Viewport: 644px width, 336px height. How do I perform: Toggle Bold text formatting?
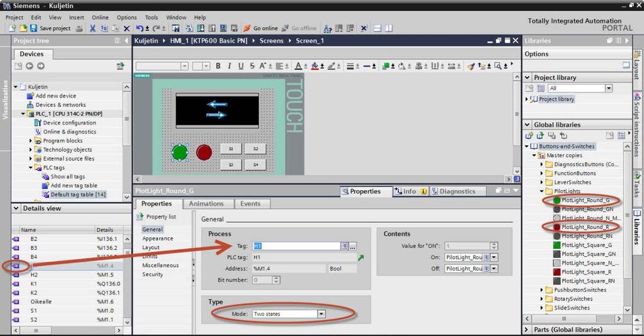(218, 65)
